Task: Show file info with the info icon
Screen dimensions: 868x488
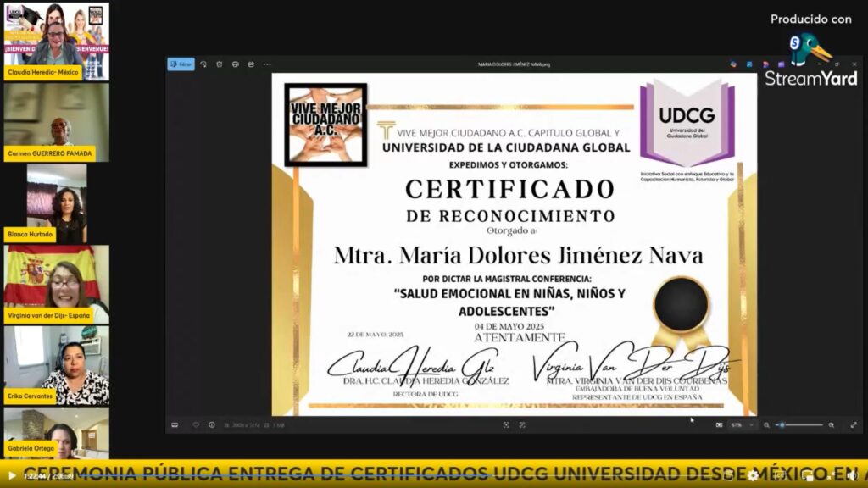Action: (212, 425)
